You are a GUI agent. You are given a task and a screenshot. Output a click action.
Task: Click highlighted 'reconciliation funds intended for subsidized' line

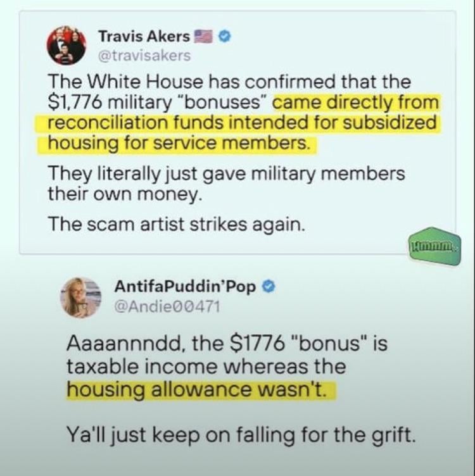click(241, 123)
